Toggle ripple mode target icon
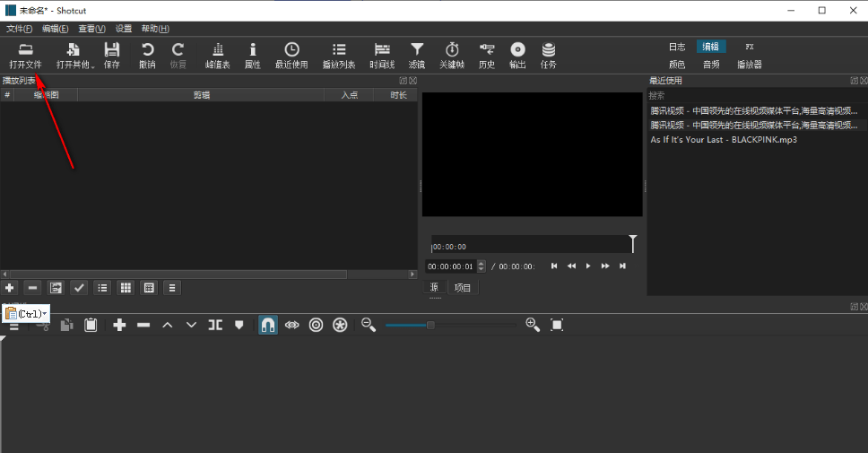Viewport: 868px width, 453px height. point(316,325)
